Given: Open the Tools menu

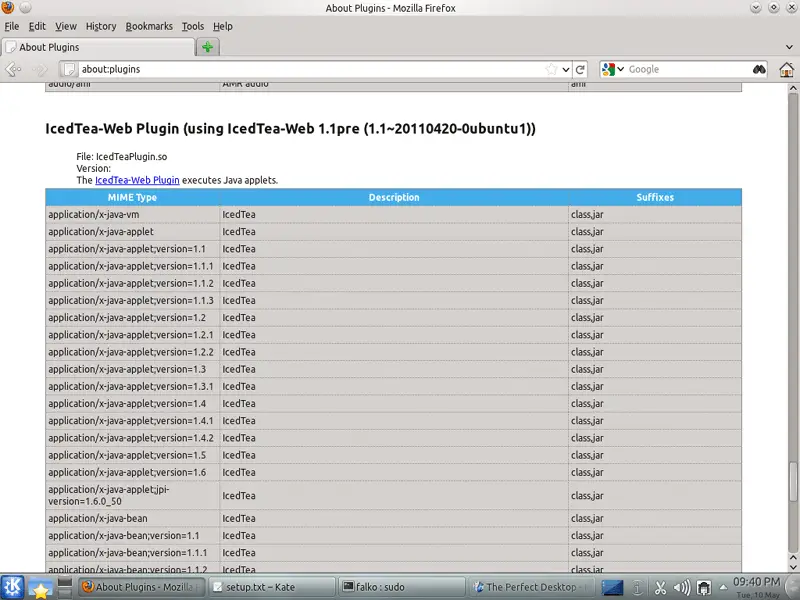Looking at the screenshot, I should tap(193, 26).
